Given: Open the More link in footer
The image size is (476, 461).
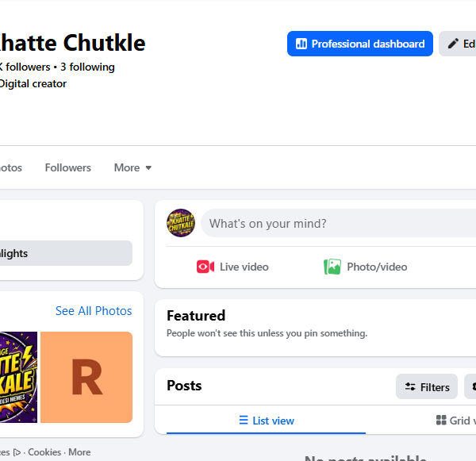Looking at the screenshot, I should click(x=79, y=452).
